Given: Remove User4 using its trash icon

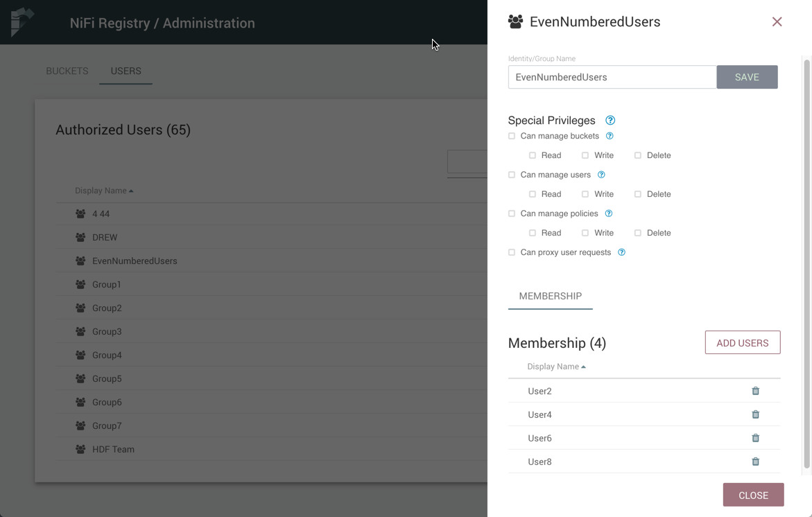Looking at the screenshot, I should tap(756, 414).
